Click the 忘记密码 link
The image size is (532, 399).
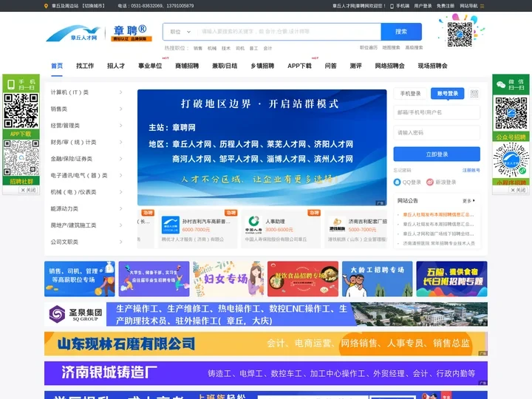pos(403,171)
